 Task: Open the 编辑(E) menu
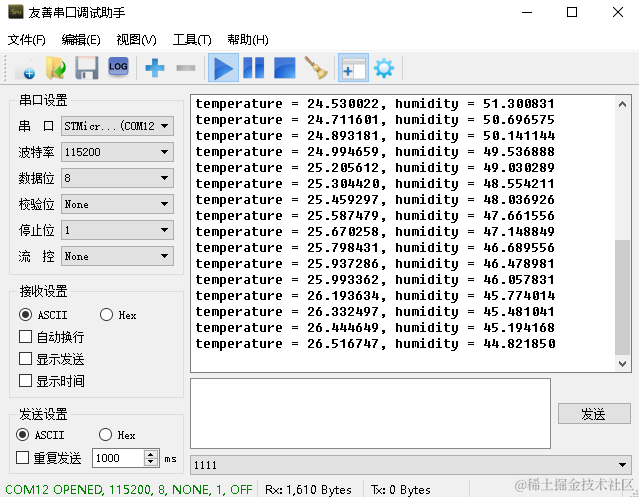81,40
